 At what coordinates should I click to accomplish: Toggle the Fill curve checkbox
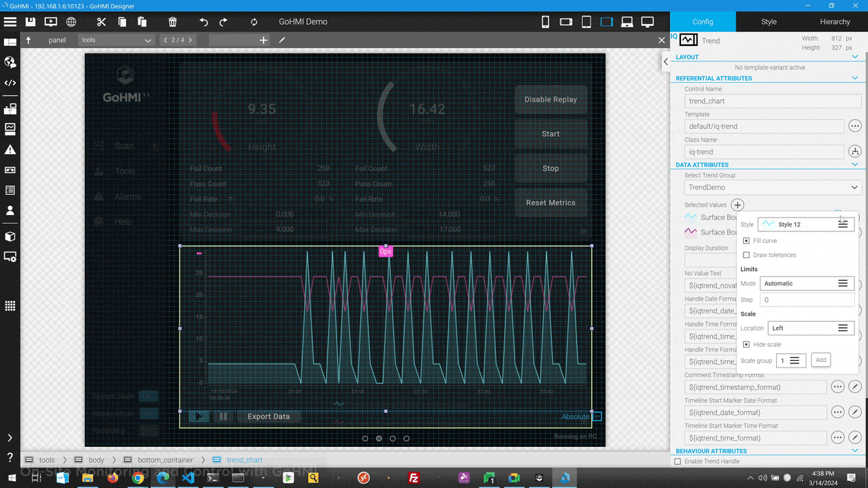point(747,241)
